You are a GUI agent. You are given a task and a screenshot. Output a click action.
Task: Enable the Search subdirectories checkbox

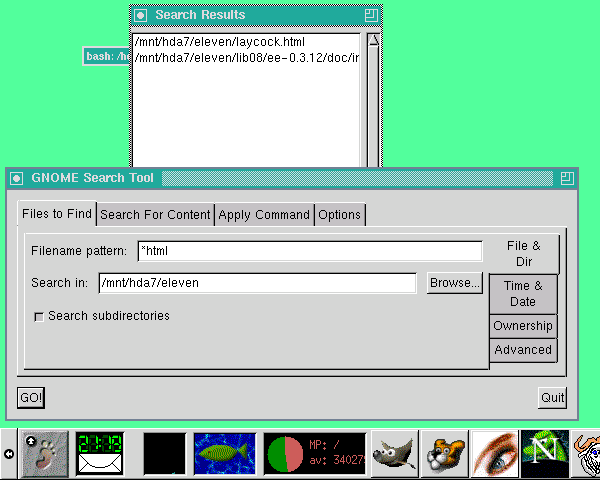pos(39,317)
